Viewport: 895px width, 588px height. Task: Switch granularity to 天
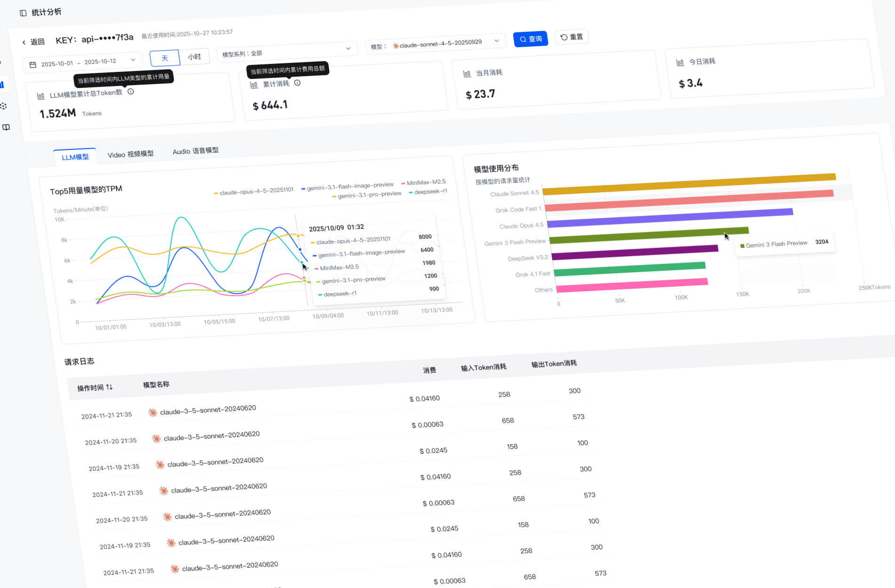coord(165,58)
